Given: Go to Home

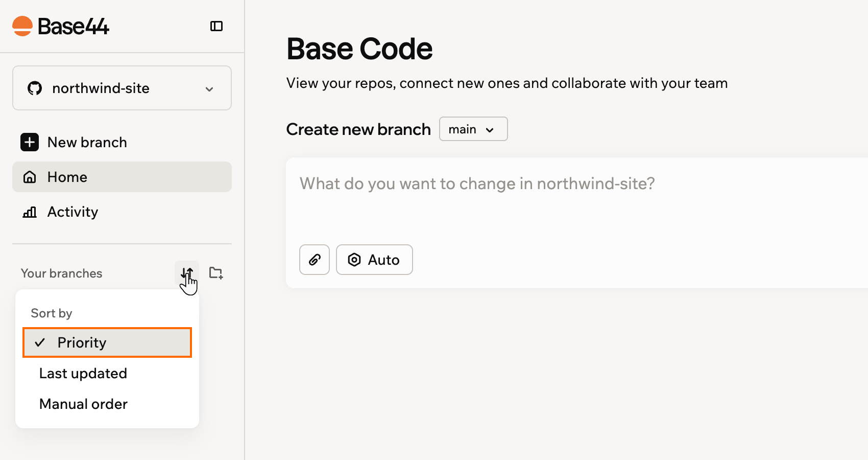Looking at the screenshot, I should tap(122, 177).
